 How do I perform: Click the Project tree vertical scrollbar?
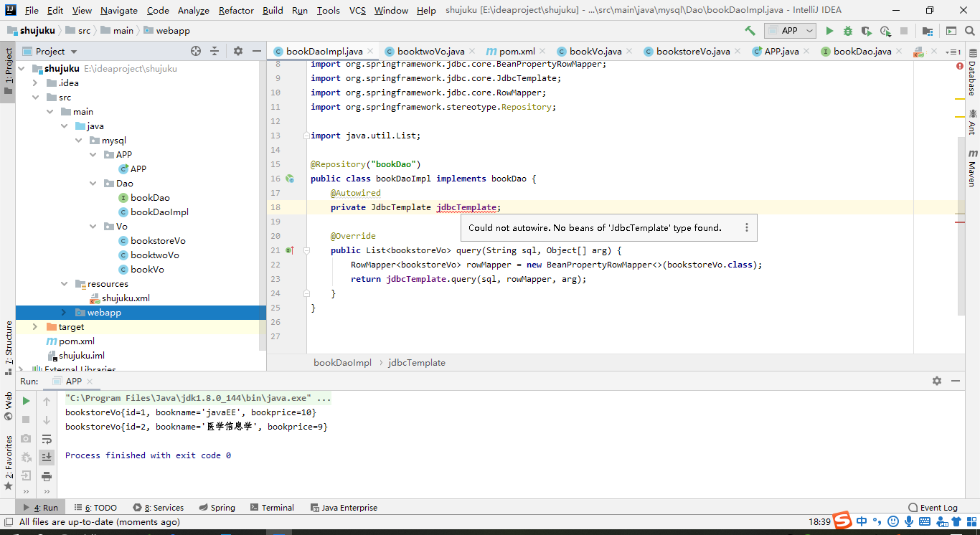click(x=263, y=206)
